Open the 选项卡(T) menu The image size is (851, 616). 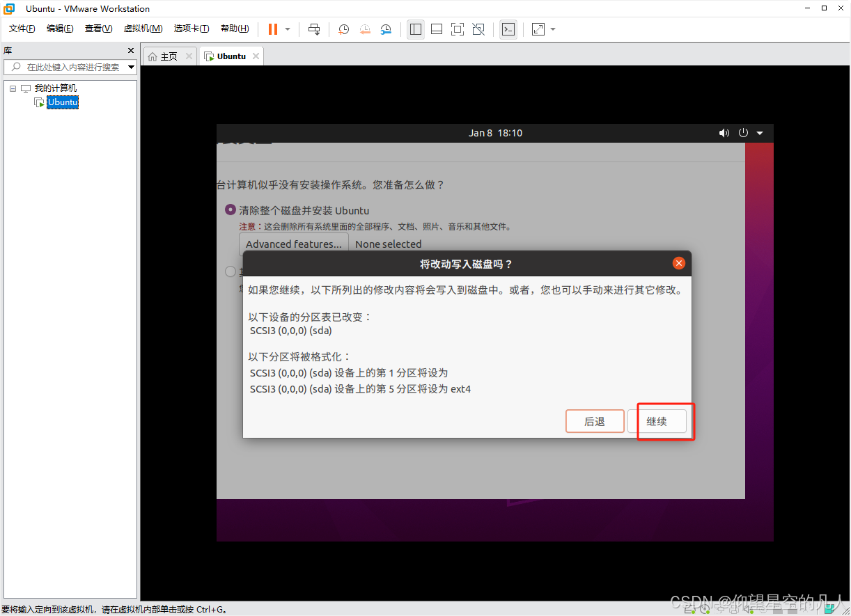[192, 29]
